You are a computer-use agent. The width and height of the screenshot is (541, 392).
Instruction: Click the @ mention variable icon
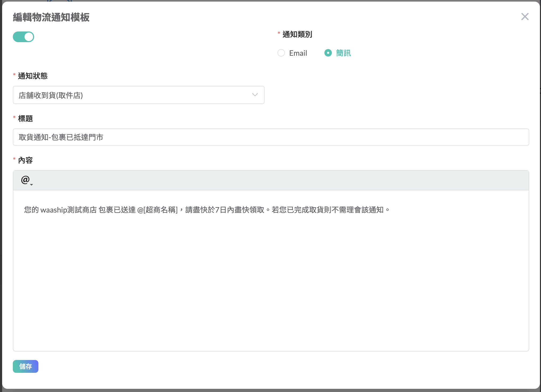point(25,180)
